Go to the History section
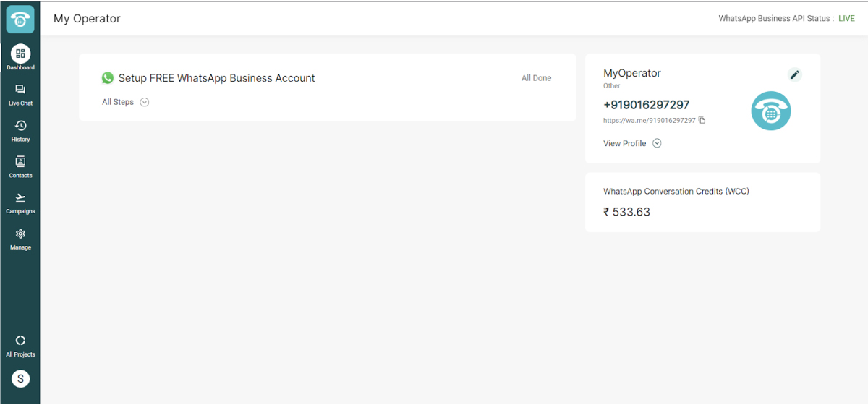The image size is (868, 405). click(20, 129)
